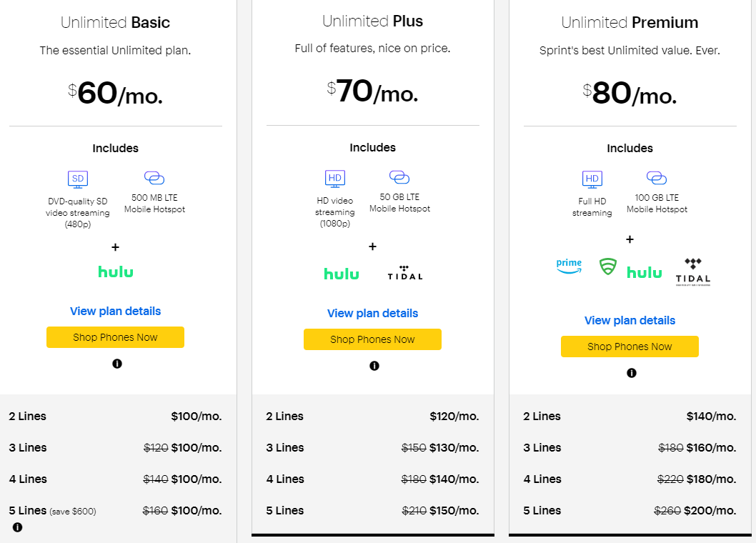Image resolution: width=756 pixels, height=543 pixels.
Task: Click the Mobile Hotspot icon in Unlimited Basic
Action: (154, 178)
